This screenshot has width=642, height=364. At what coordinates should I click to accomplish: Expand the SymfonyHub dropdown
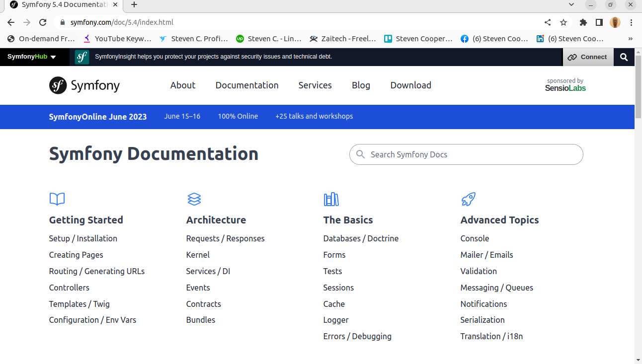pyautogui.click(x=32, y=57)
